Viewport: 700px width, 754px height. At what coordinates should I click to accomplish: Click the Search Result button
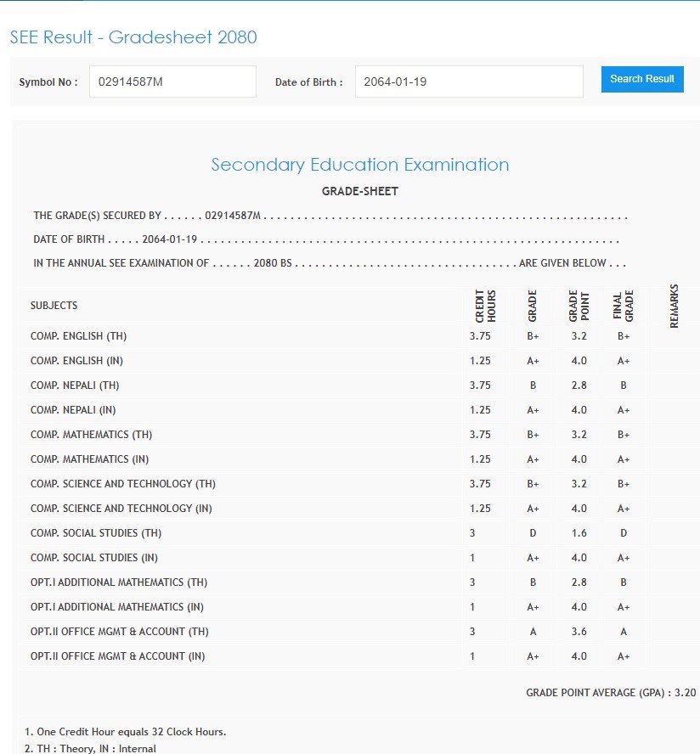coord(641,79)
